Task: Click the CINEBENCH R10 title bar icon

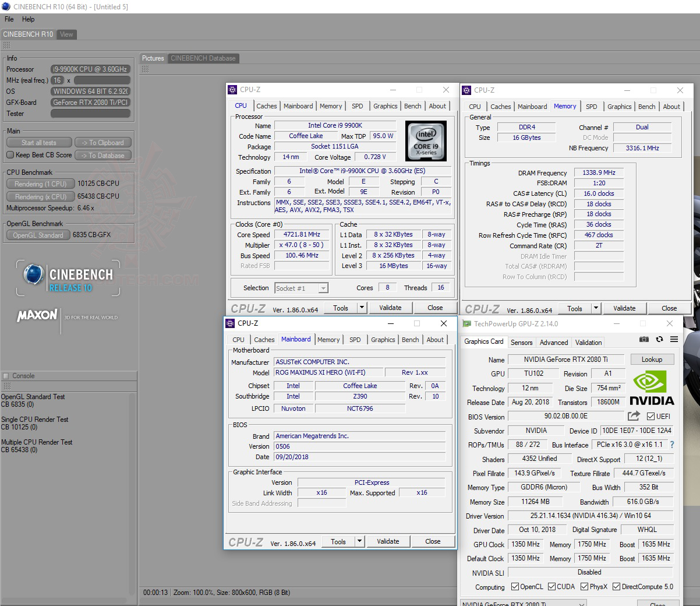Action: point(6,6)
